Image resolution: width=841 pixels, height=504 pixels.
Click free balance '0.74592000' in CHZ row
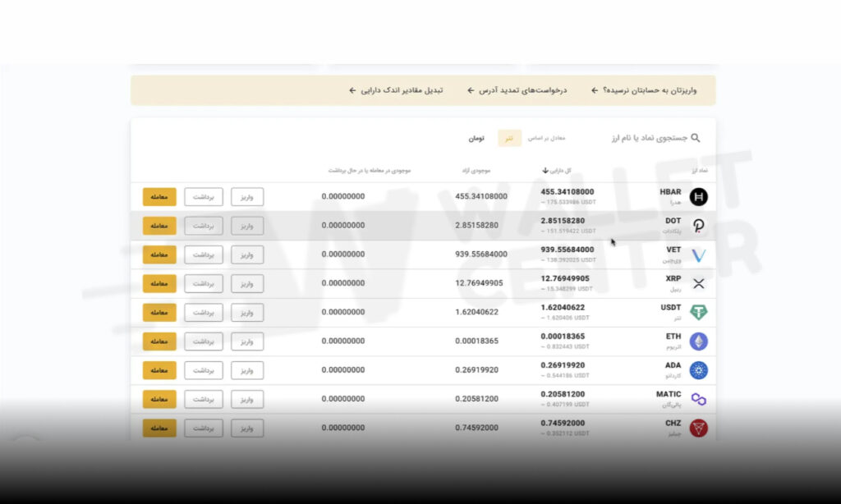(476, 428)
